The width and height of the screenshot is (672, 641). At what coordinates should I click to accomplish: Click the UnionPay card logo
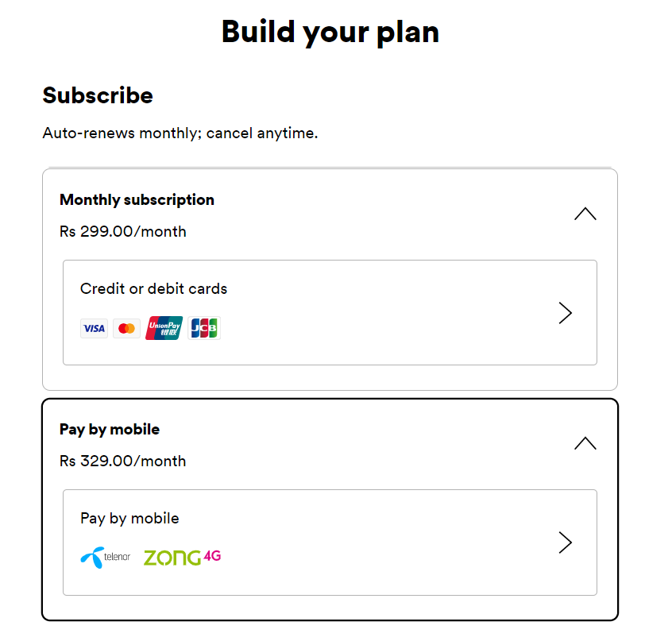164,328
